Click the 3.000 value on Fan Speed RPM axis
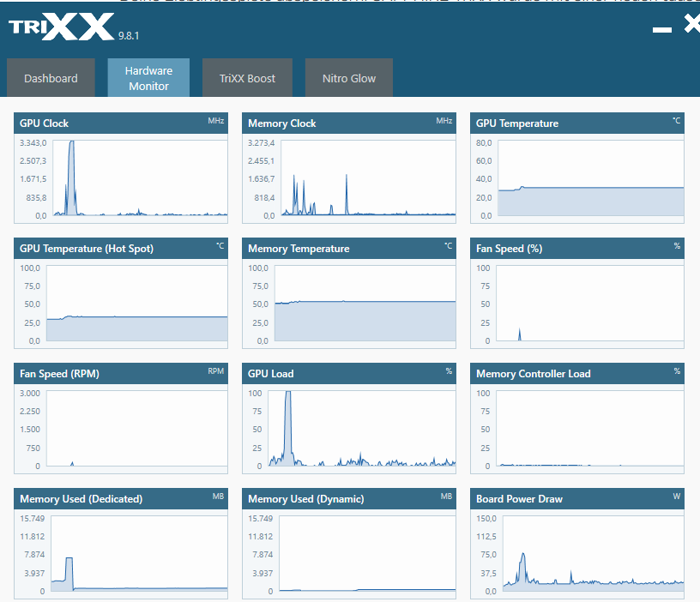Viewport: 700px width, 602px height. (x=30, y=393)
